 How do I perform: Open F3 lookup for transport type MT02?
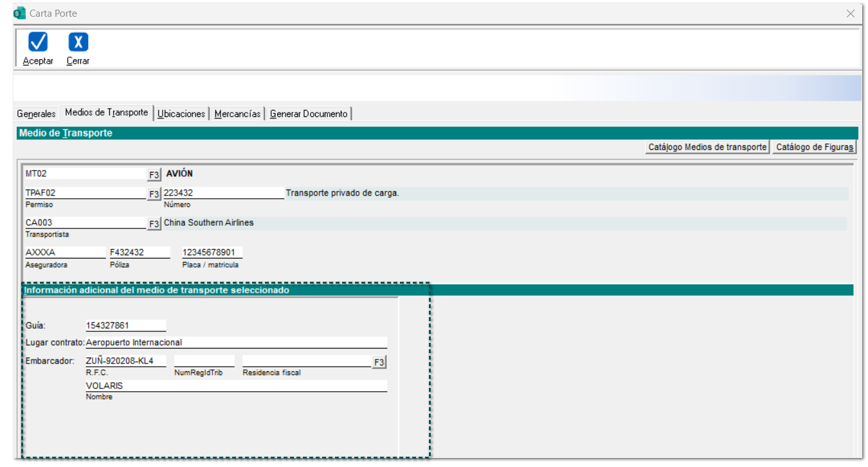pos(154,174)
